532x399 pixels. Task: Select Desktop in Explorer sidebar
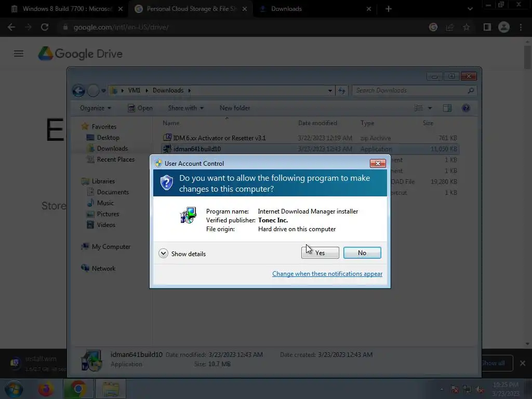pos(108,137)
